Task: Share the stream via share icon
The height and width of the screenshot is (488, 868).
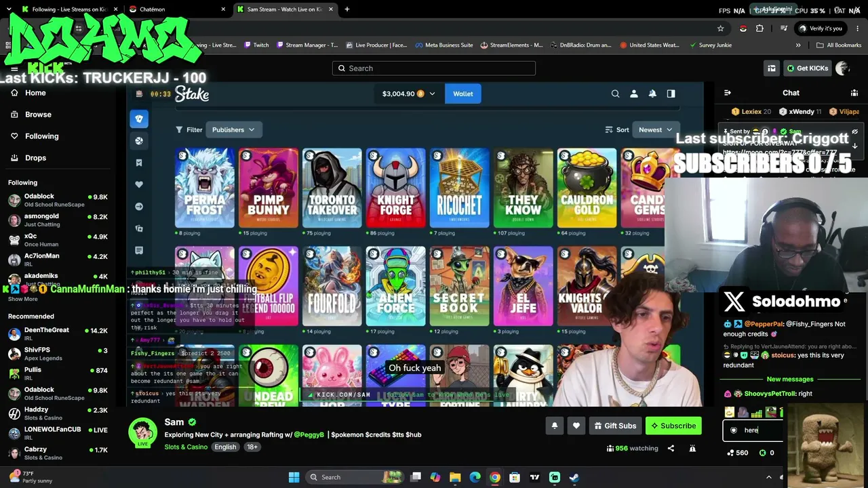Action: (x=671, y=448)
